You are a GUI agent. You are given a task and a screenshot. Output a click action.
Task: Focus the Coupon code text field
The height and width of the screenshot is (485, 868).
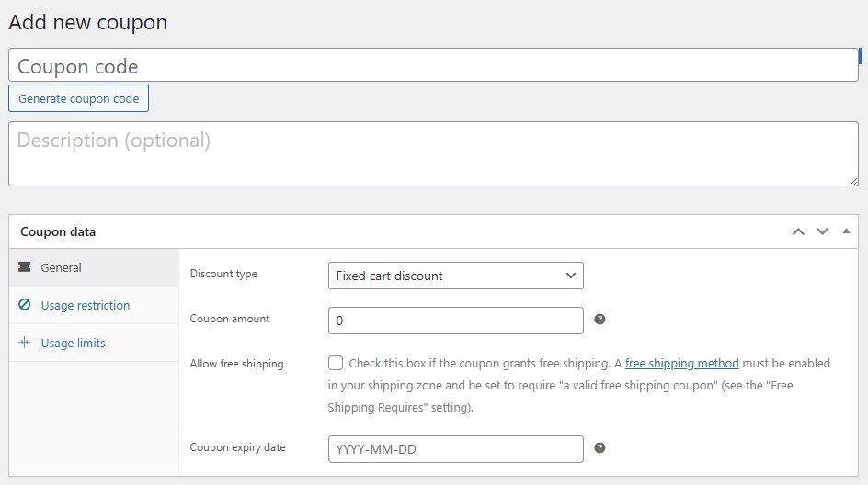(432, 66)
